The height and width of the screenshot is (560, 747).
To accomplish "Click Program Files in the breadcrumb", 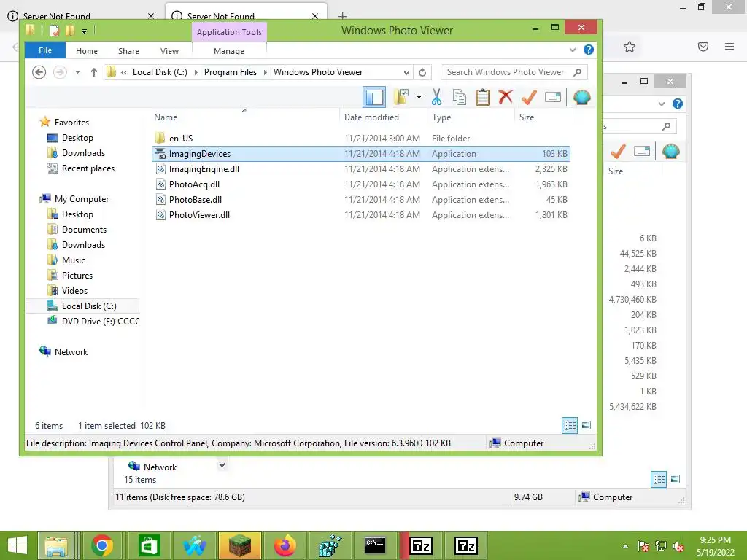I will (231, 72).
